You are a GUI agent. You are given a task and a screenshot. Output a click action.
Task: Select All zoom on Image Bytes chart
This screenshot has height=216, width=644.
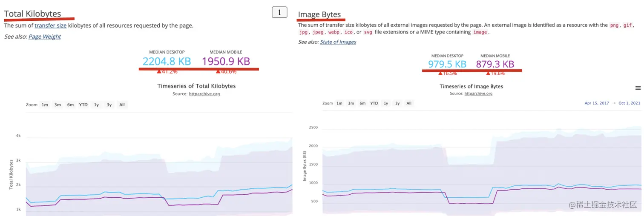click(409, 103)
